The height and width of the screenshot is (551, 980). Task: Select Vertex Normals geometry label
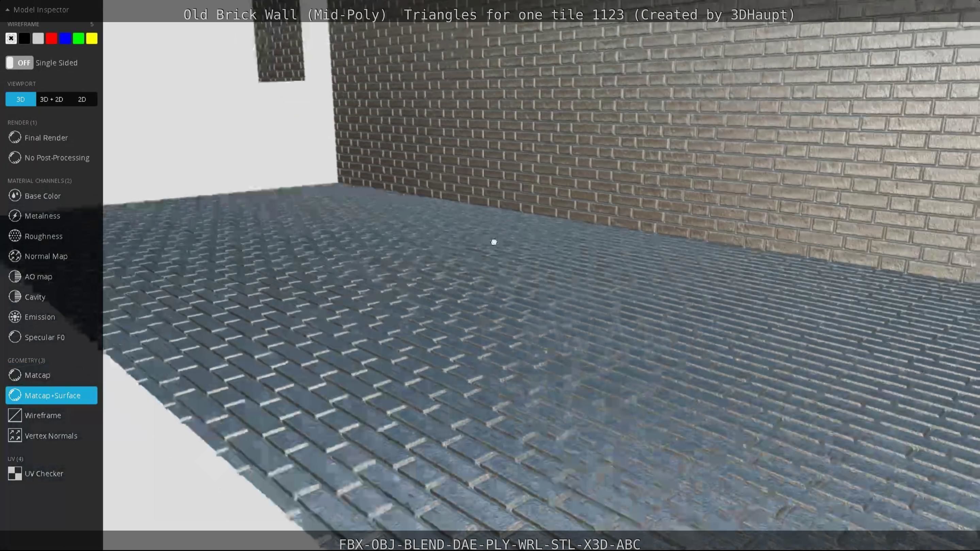click(x=51, y=436)
